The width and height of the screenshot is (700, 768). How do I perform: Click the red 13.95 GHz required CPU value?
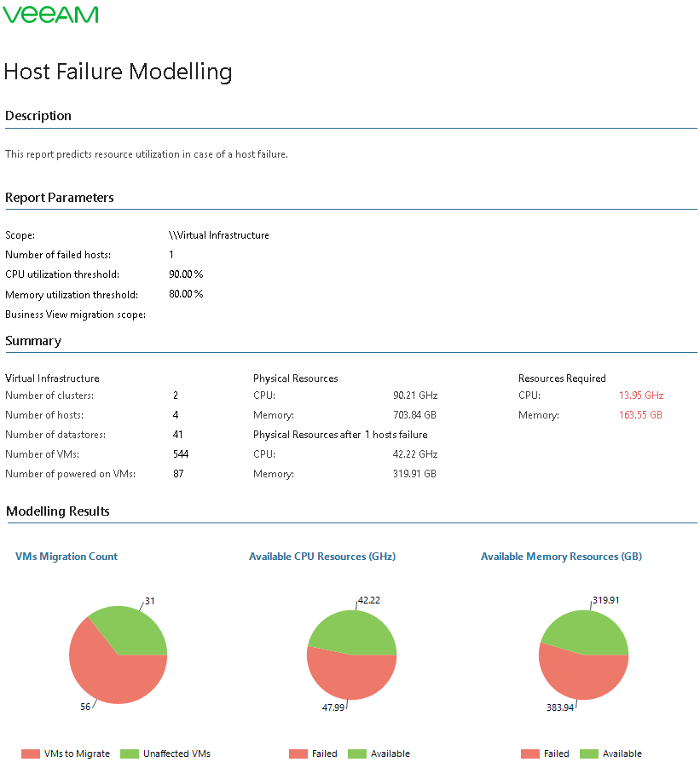(x=641, y=396)
